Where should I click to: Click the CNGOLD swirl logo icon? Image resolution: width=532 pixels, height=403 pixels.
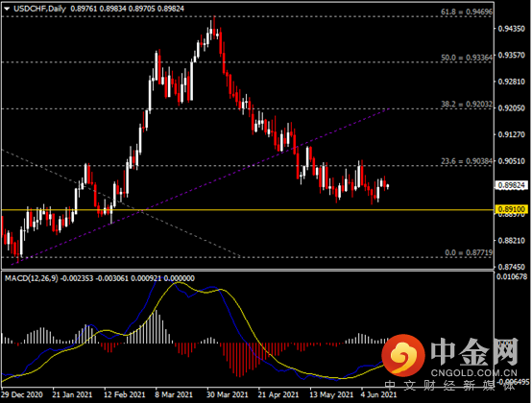[x=403, y=355]
